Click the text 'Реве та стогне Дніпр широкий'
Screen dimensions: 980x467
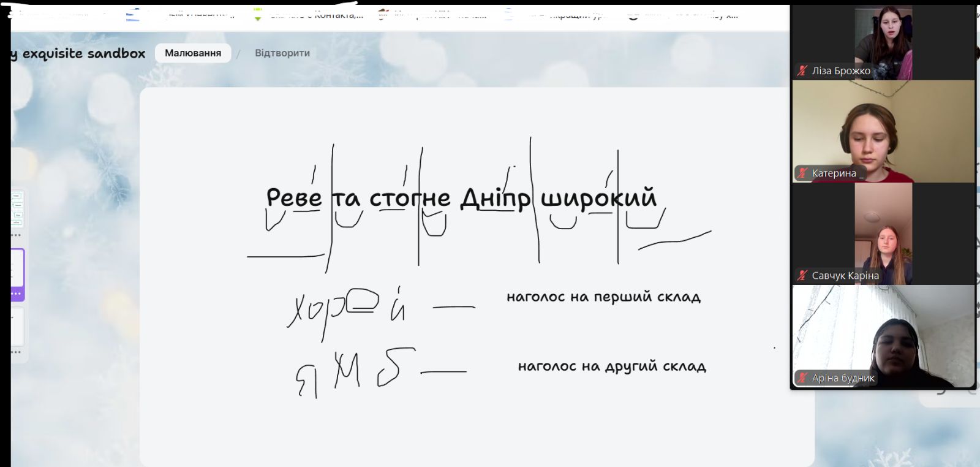(461, 199)
